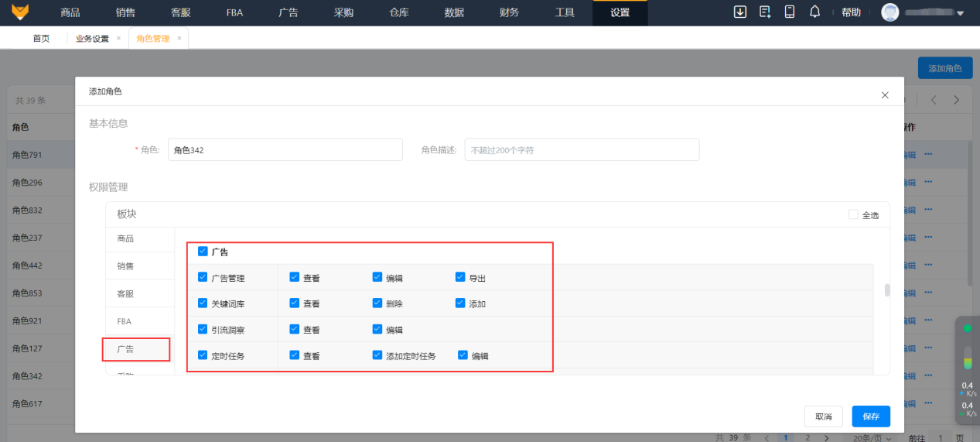Click next page arrow at table top

tap(957, 100)
